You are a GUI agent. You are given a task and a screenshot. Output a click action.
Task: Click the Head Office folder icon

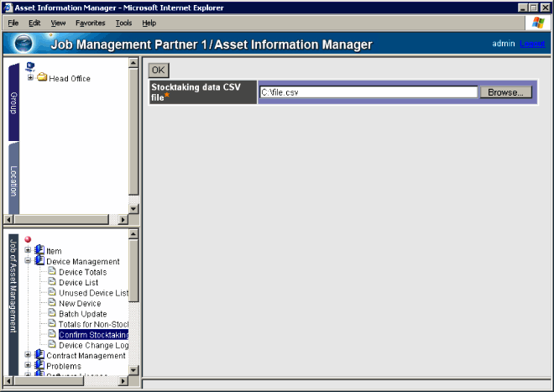pyautogui.click(x=42, y=76)
